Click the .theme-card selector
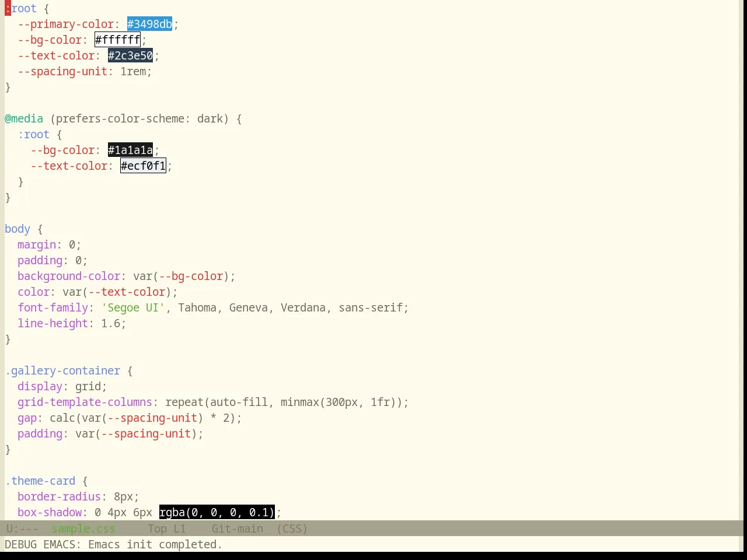Image resolution: width=747 pixels, height=560 pixels. [40, 481]
